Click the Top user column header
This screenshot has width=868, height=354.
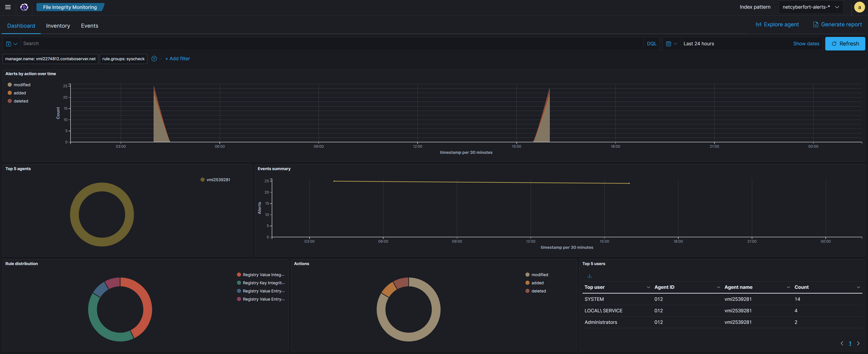point(594,288)
